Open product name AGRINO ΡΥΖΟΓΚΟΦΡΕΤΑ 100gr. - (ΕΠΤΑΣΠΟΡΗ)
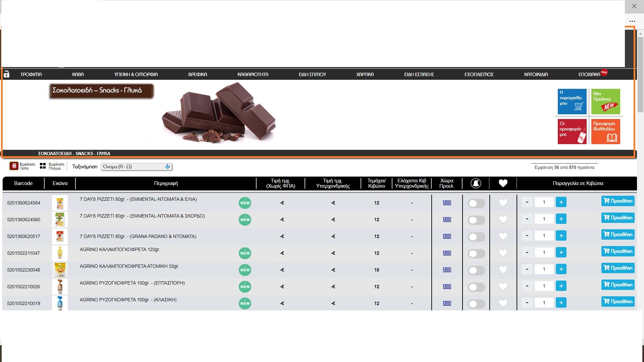The width and height of the screenshot is (644, 362). pos(132,283)
